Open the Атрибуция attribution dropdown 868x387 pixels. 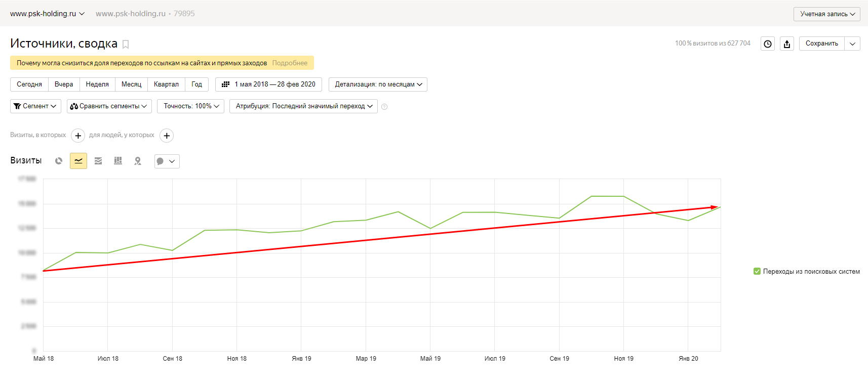(x=303, y=106)
